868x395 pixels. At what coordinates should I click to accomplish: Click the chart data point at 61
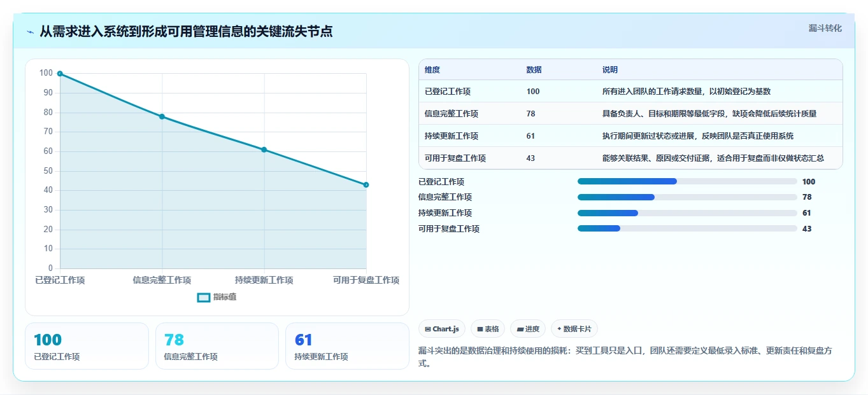pyautogui.click(x=264, y=149)
